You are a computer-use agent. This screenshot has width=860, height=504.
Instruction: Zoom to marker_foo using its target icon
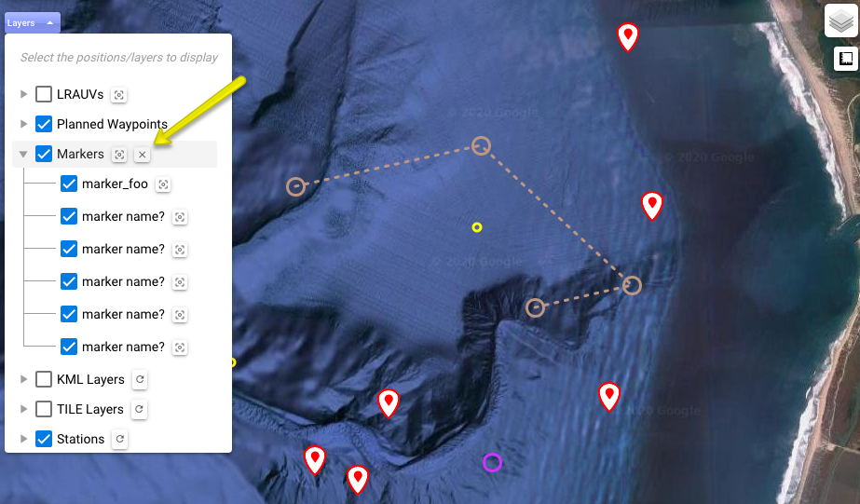pos(163,184)
